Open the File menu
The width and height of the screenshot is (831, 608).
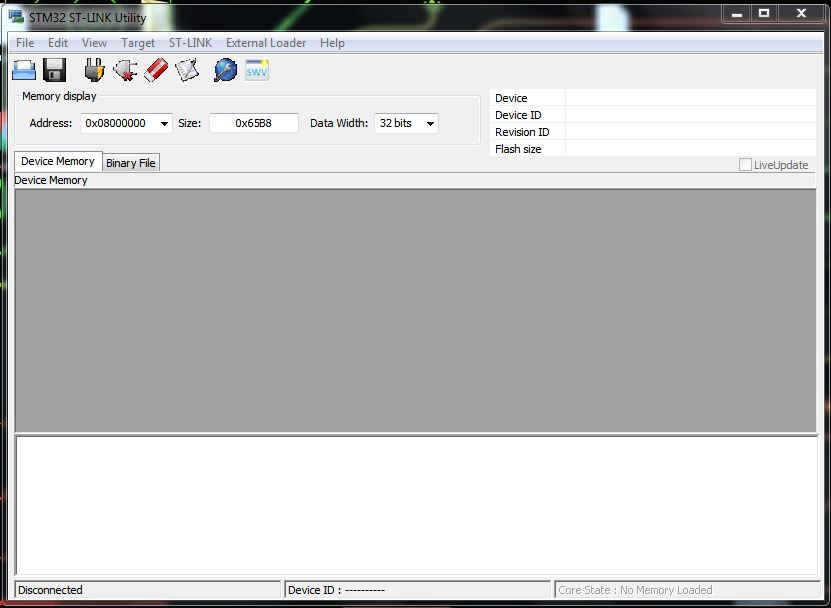pyautogui.click(x=25, y=43)
